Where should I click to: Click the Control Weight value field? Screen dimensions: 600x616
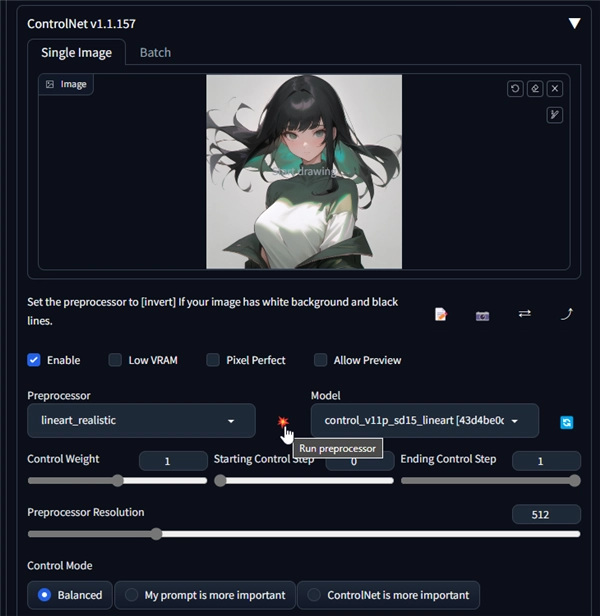[173, 461]
